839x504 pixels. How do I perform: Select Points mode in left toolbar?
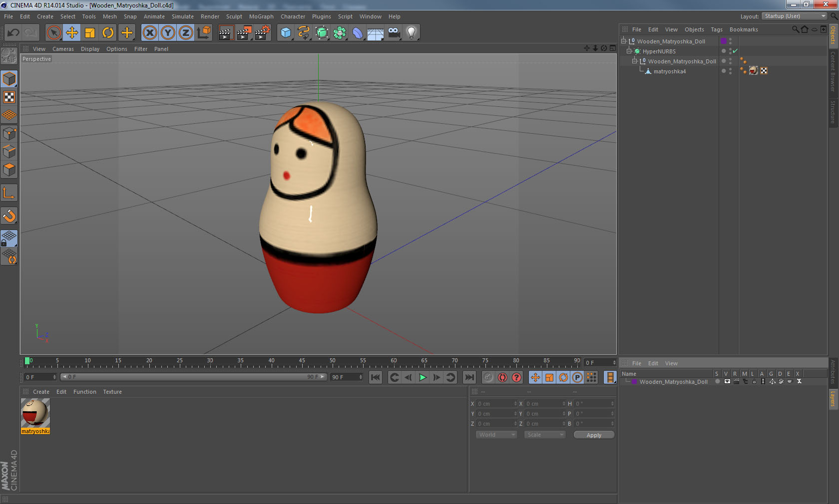9,133
